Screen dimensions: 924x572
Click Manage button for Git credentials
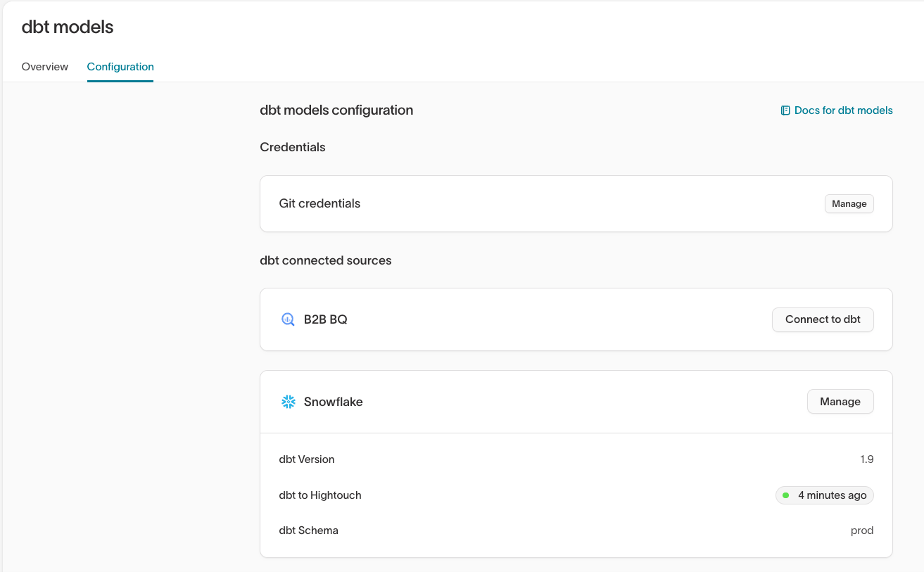point(849,203)
